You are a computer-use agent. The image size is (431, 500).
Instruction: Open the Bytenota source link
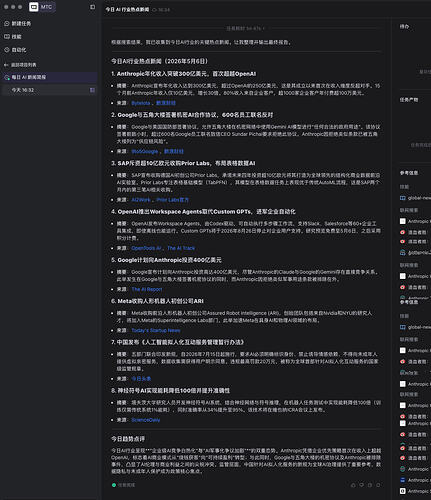click(x=141, y=103)
